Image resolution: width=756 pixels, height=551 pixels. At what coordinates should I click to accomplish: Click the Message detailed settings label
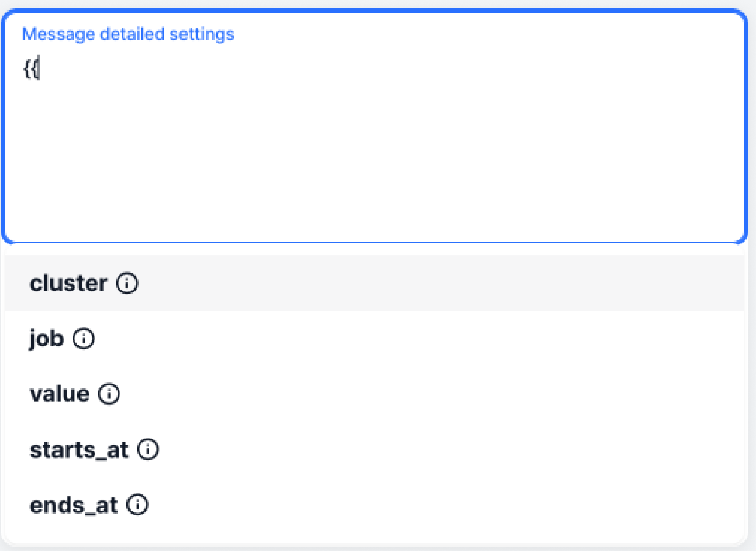pyautogui.click(x=128, y=34)
